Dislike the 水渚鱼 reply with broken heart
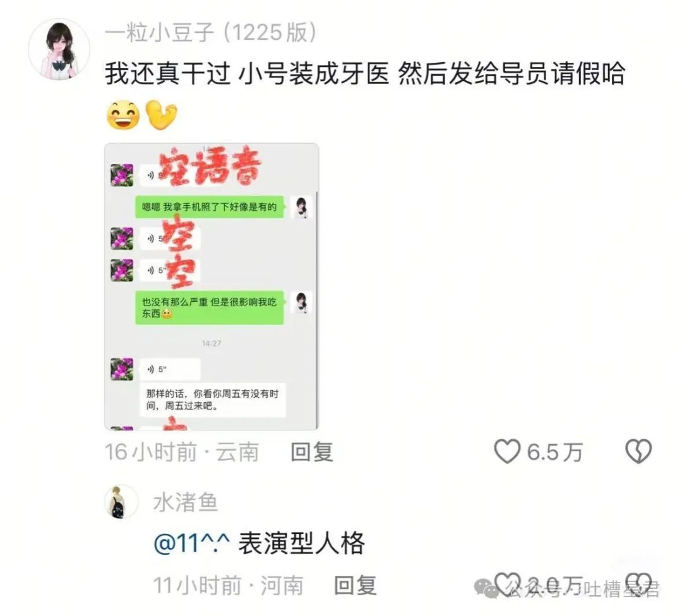Image resolution: width=682 pixels, height=616 pixels. click(638, 584)
